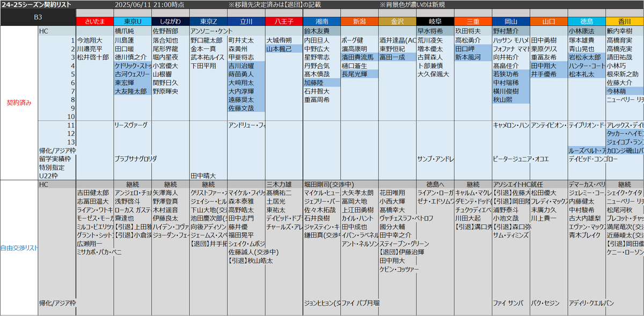Click player 松井啓十郎
The width and height of the screenshot is (644, 316).
click(93, 56)
